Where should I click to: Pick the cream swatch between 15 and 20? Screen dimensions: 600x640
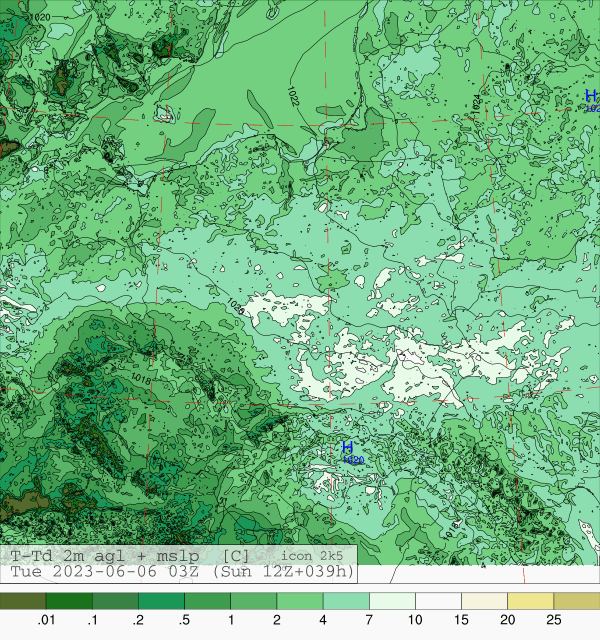click(x=484, y=601)
